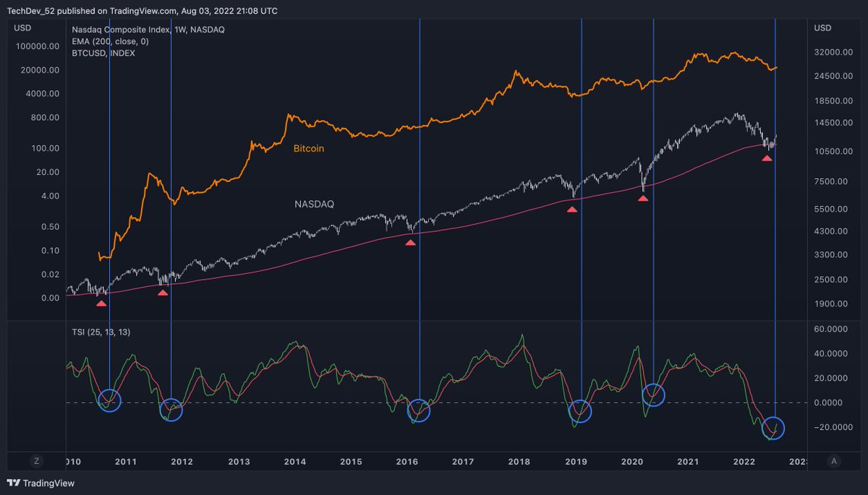868x495 pixels.
Task: Click the Z timezone button
Action: (38, 461)
